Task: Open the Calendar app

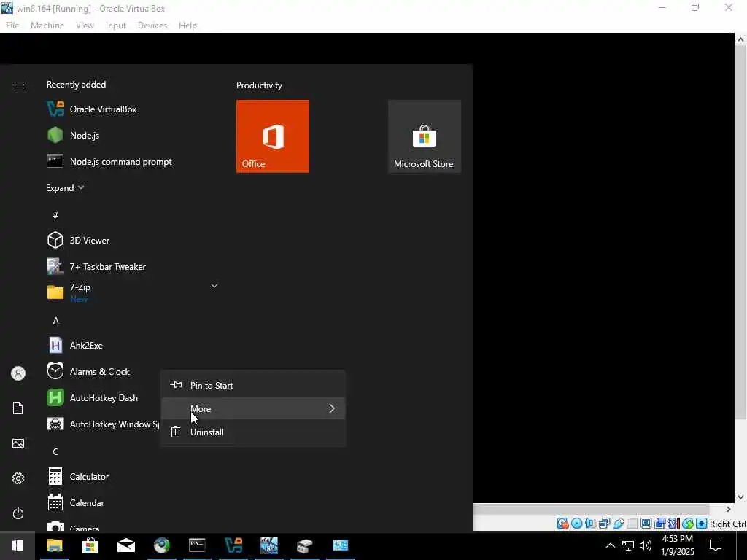Action: pos(76,503)
